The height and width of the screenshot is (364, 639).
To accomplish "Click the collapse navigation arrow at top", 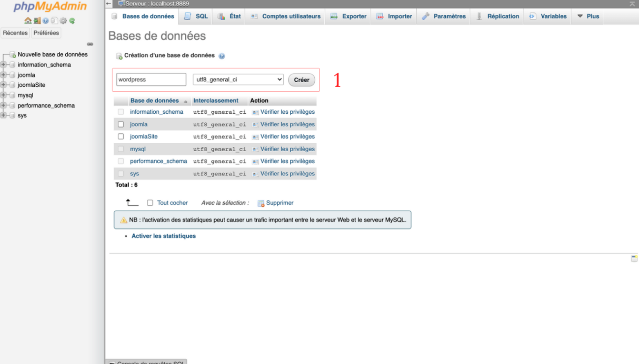I will (x=109, y=3).
